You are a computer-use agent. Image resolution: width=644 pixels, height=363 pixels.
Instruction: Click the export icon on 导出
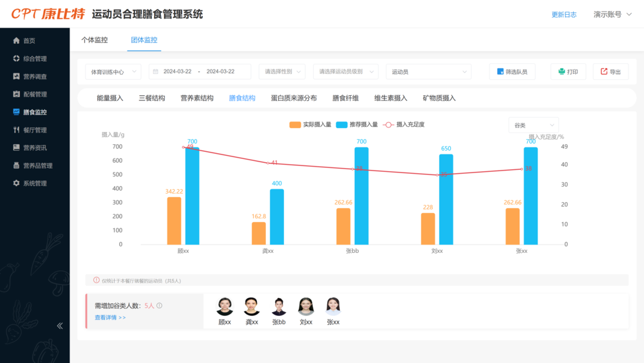point(604,71)
